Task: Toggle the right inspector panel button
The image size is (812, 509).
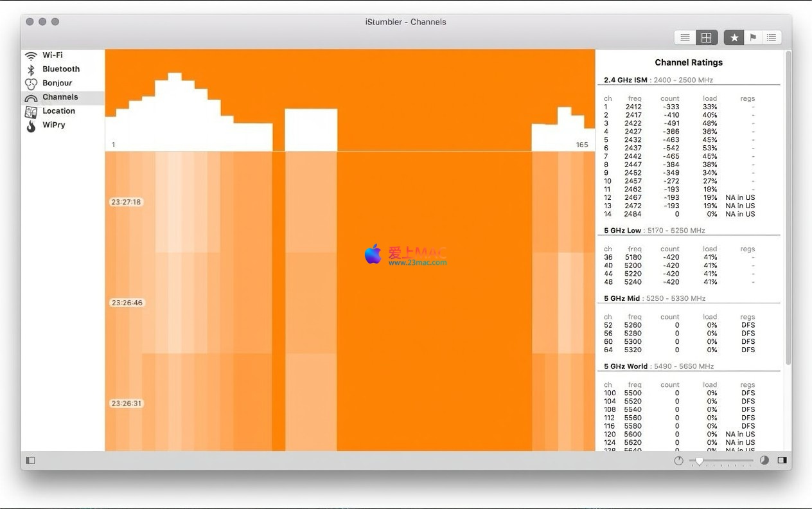Action: pyautogui.click(x=782, y=461)
